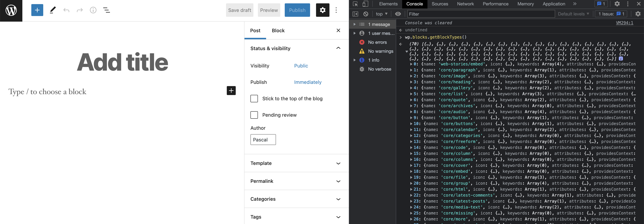Open the editor settings gear icon
The width and height of the screenshot is (644, 224).
323,10
